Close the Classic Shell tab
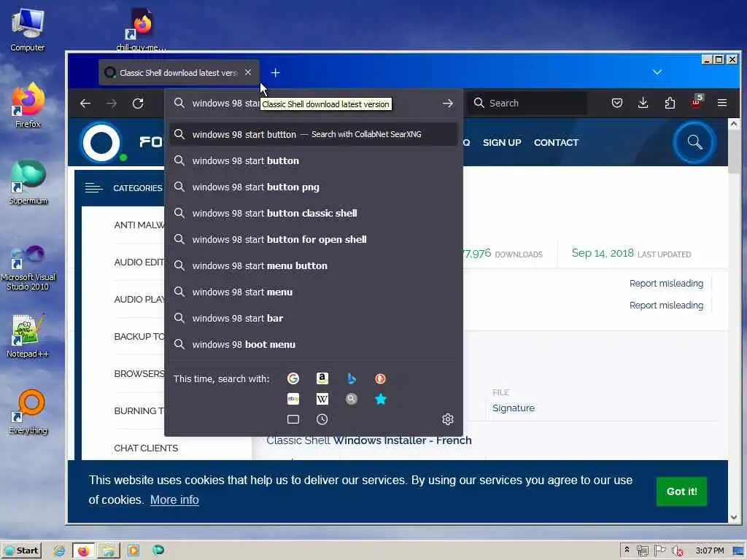 click(x=248, y=72)
